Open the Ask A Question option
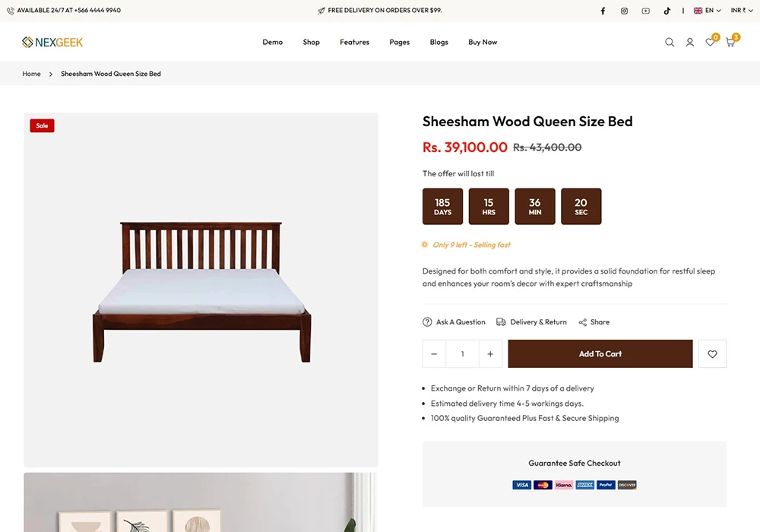 (x=454, y=321)
